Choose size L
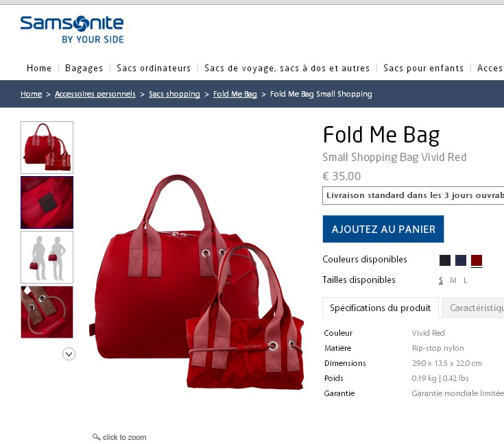This screenshot has width=504, height=444. (465, 280)
